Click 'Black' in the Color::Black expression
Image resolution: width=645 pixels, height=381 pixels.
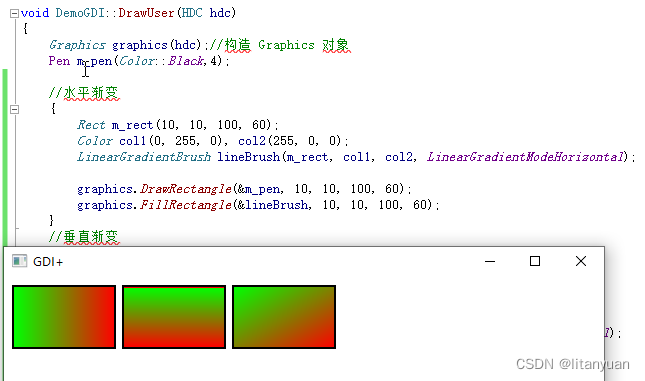[186, 61]
